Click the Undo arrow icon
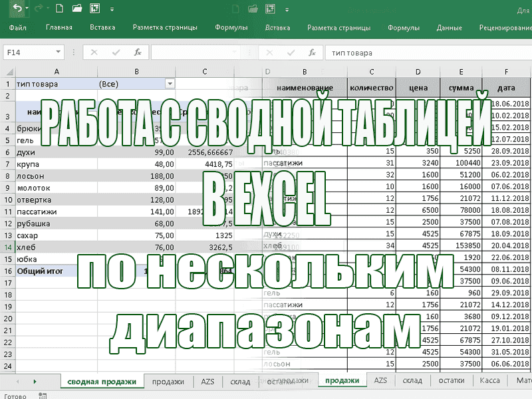 16,9
